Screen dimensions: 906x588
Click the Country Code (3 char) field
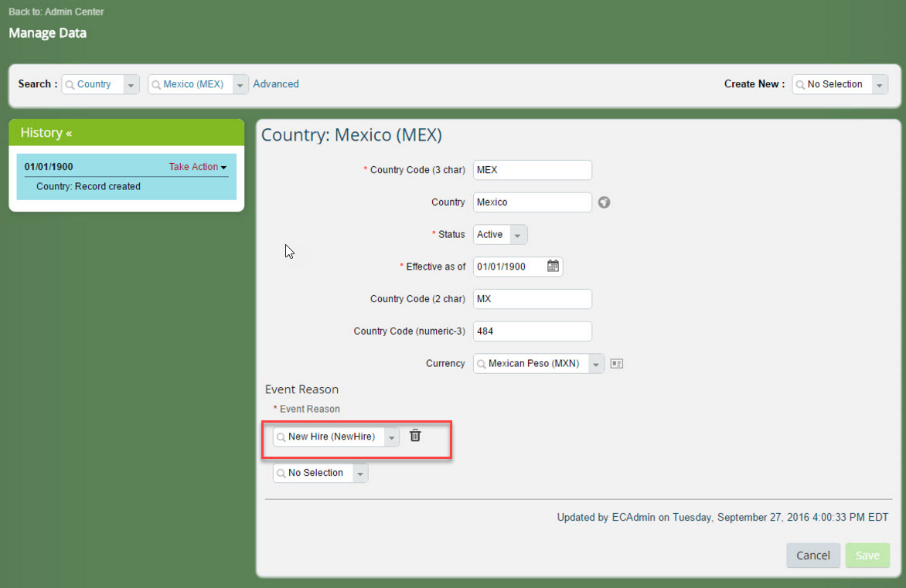point(532,170)
